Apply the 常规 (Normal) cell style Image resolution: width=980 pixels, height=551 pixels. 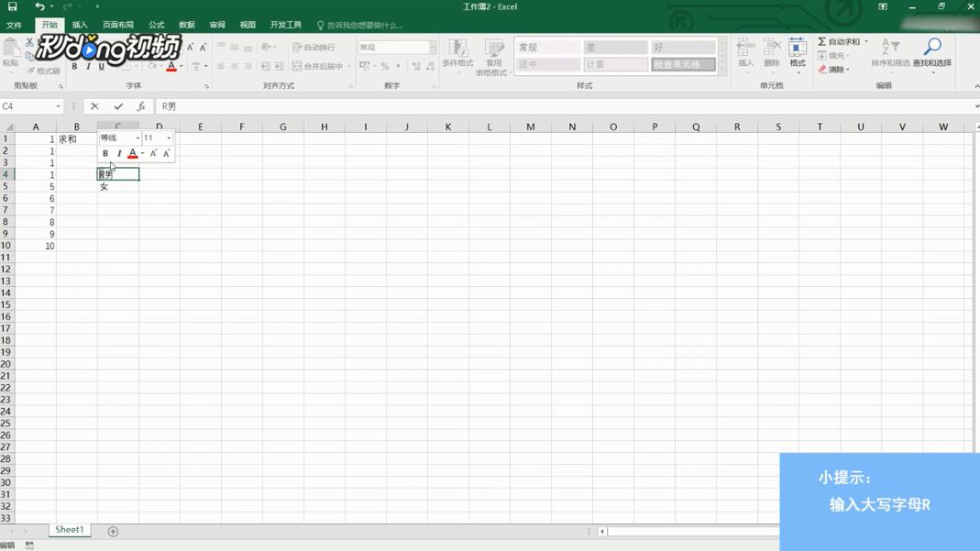[x=547, y=48]
